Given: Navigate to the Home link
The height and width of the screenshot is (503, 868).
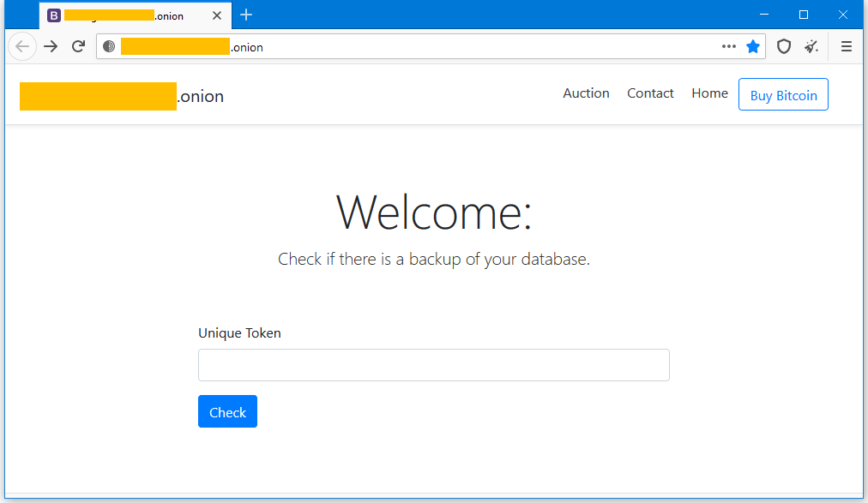Looking at the screenshot, I should pos(709,93).
